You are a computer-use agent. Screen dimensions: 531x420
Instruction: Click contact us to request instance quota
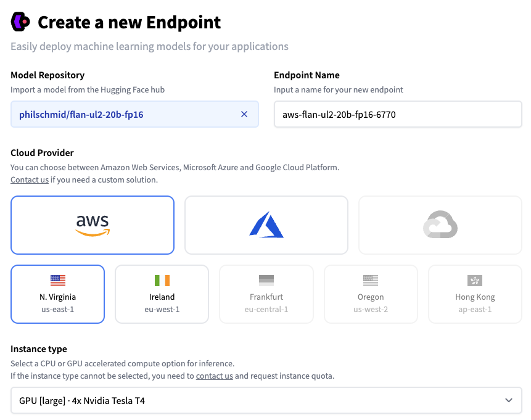[x=214, y=375]
